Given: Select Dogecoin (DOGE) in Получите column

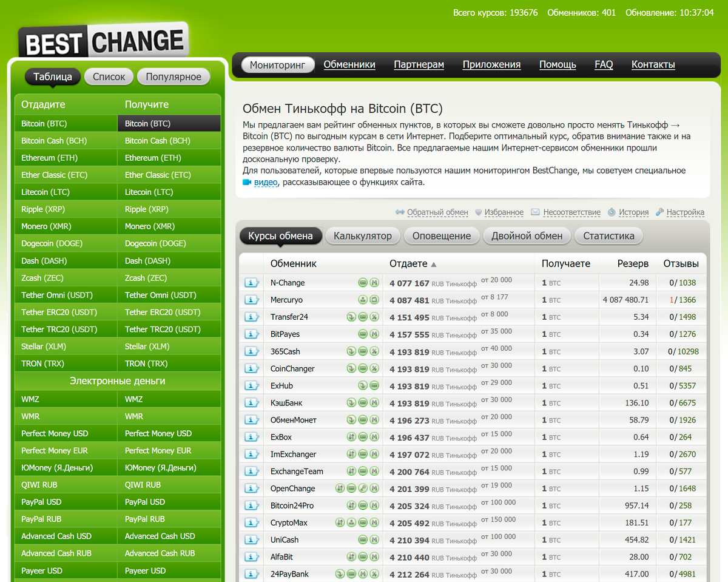Looking at the screenshot, I should pyautogui.click(x=169, y=243).
